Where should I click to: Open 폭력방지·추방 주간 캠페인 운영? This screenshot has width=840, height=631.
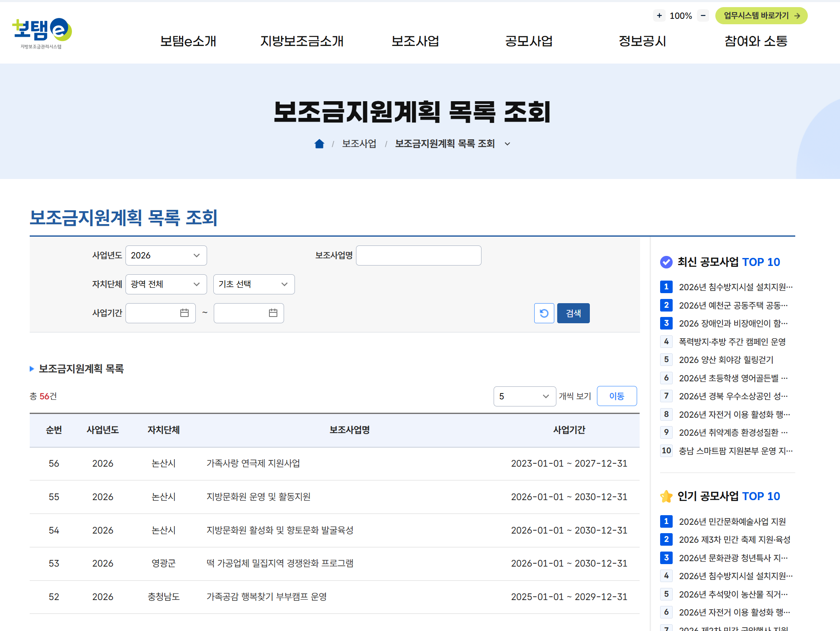point(732,342)
